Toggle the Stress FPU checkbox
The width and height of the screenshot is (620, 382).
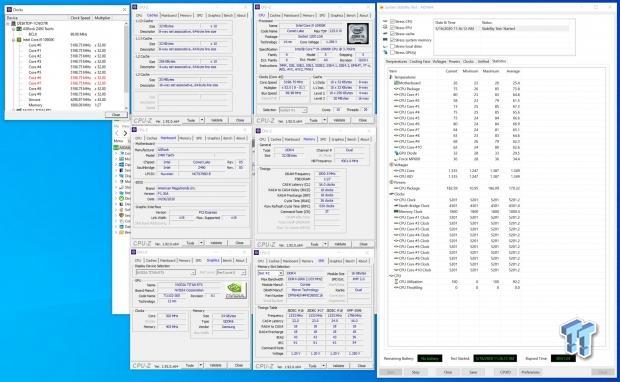coord(392,27)
